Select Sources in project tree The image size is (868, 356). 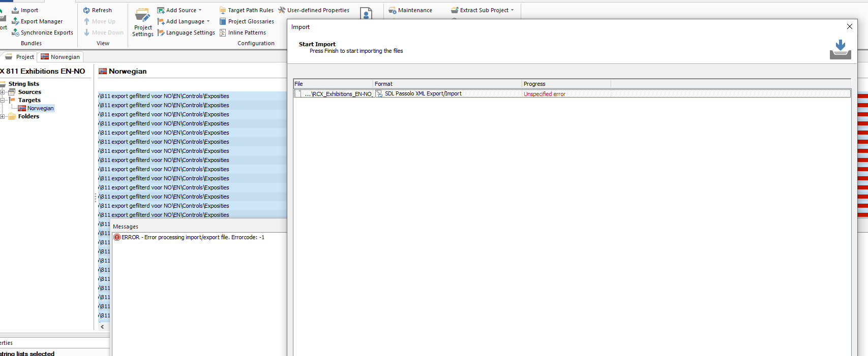[29, 92]
